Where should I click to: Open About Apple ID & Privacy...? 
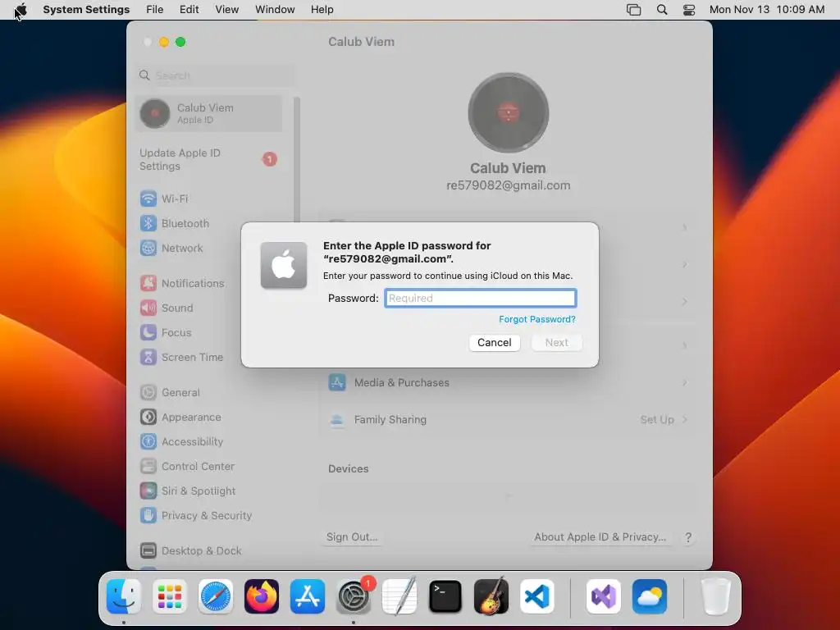coord(600,536)
